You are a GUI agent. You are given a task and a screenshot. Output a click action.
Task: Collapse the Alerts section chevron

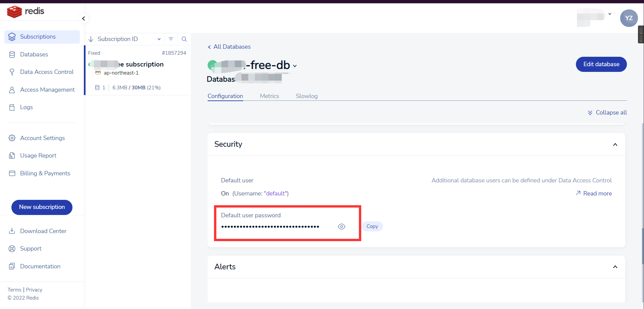(x=615, y=267)
